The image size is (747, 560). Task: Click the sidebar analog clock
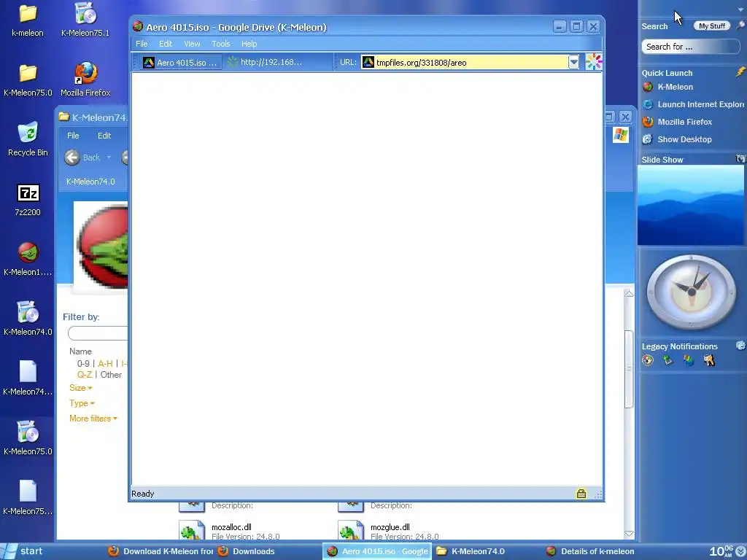pyautogui.click(x=692, y=292)
